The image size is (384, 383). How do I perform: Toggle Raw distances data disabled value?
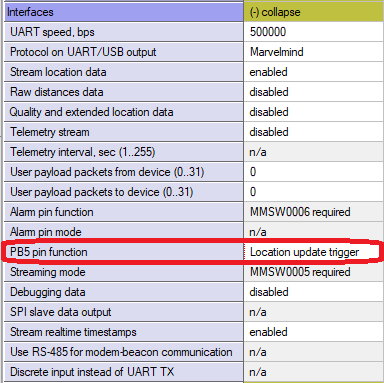pyautogui.click(x=313, y=92)
